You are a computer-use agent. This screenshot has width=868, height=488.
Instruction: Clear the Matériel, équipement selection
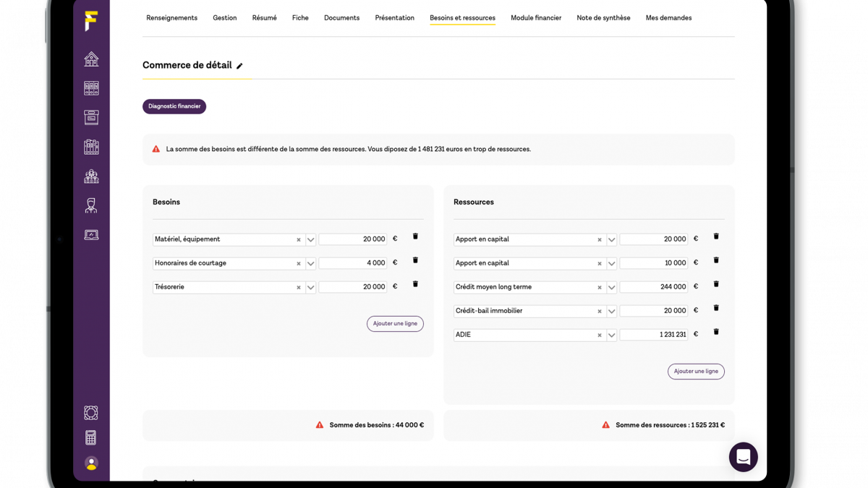click(299, 240)
